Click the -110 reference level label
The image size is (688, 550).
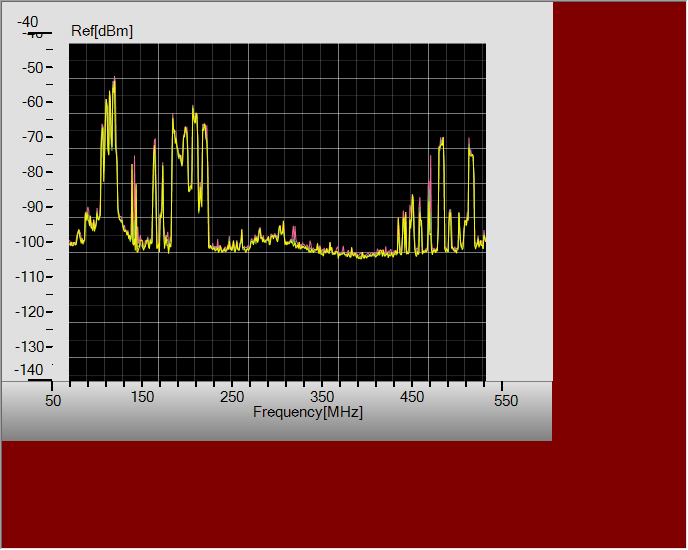click(29, 277)
